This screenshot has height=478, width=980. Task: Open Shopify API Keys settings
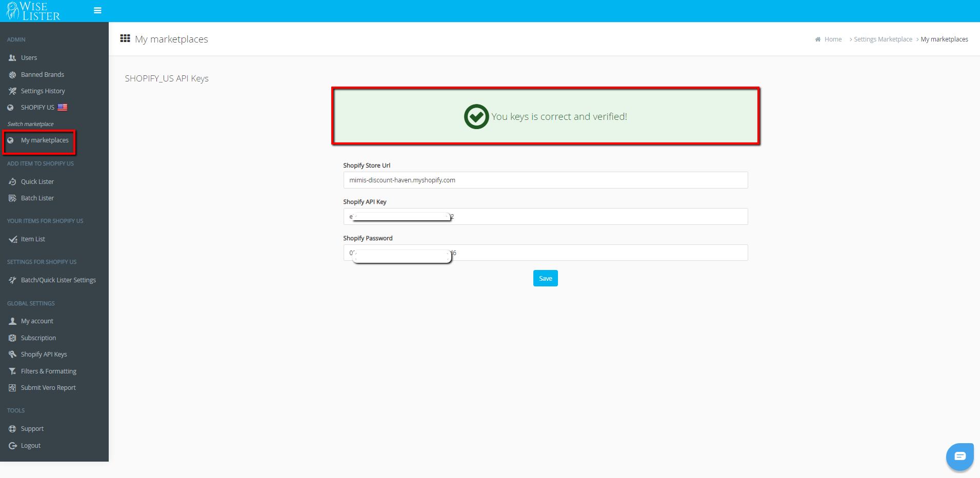pos(44,355)
